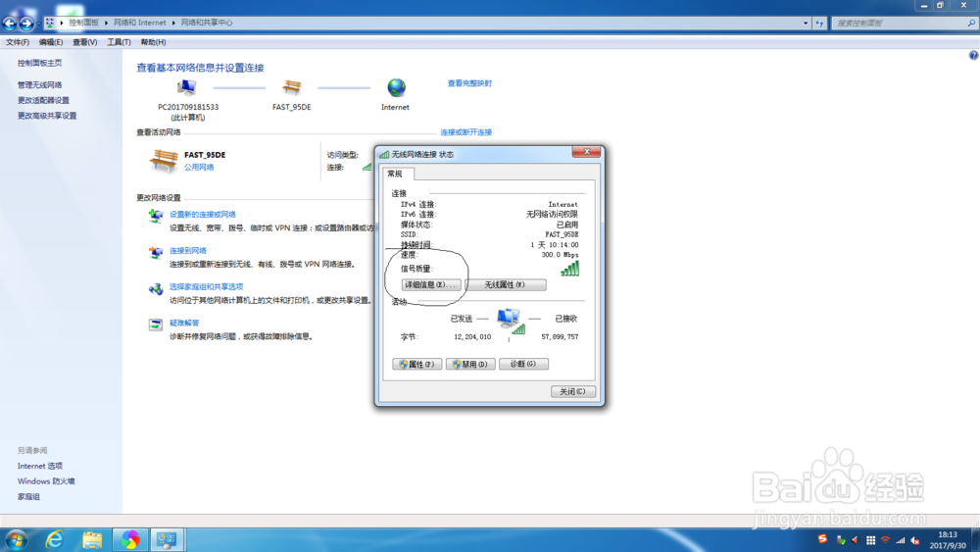The height and width of the screenshot is (552, 980).
Task: Open 管理无线网络 link
Action: pos(39,85)
